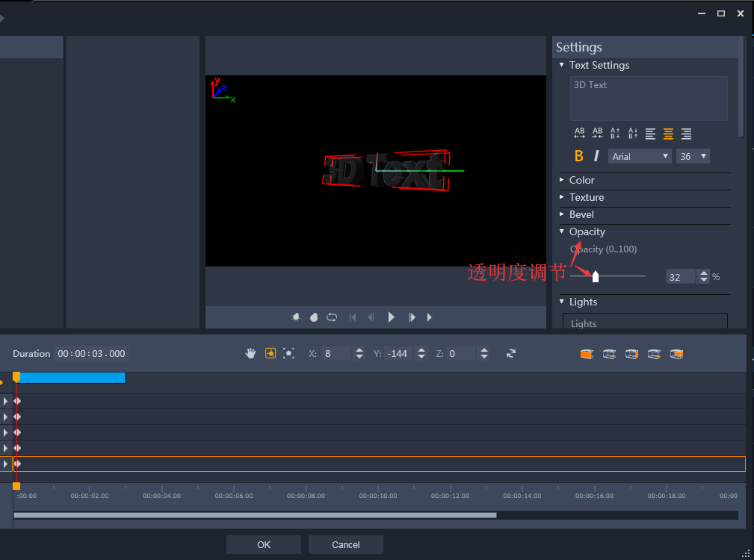
Task: Click the OK button
Action: [264, 544]
